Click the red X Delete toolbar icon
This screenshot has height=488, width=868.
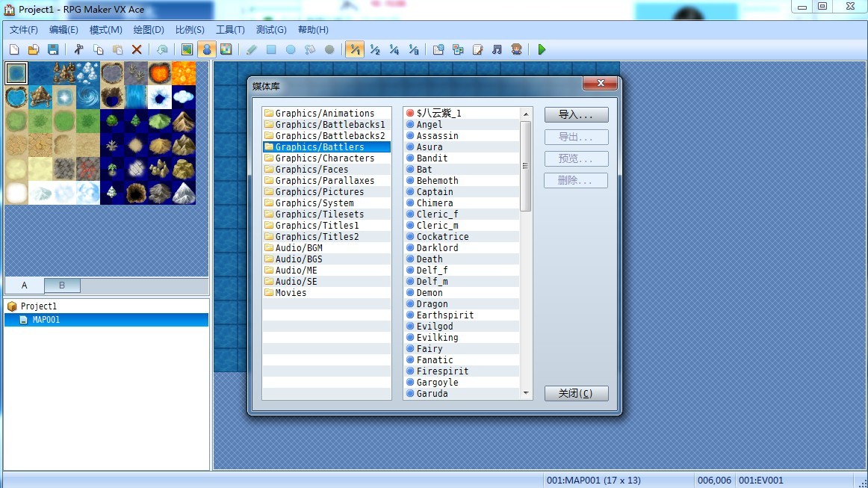(137, 50)
